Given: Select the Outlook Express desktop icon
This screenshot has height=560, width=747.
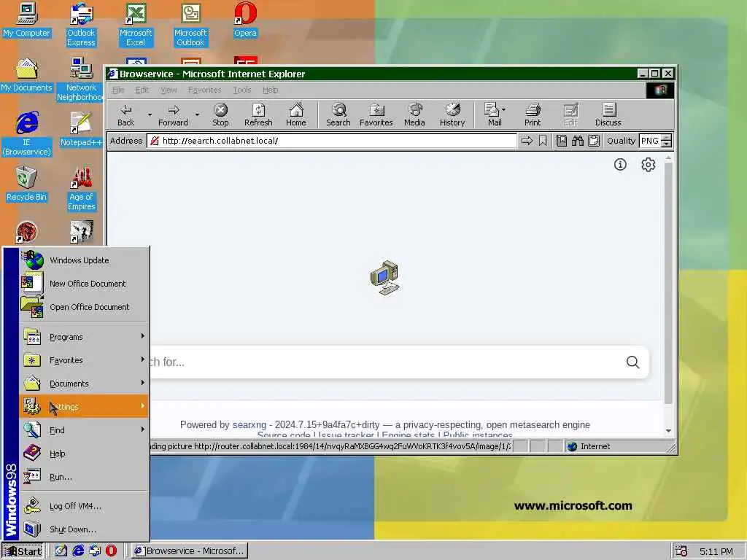Looking at the screenshot, I should (81, 24).
